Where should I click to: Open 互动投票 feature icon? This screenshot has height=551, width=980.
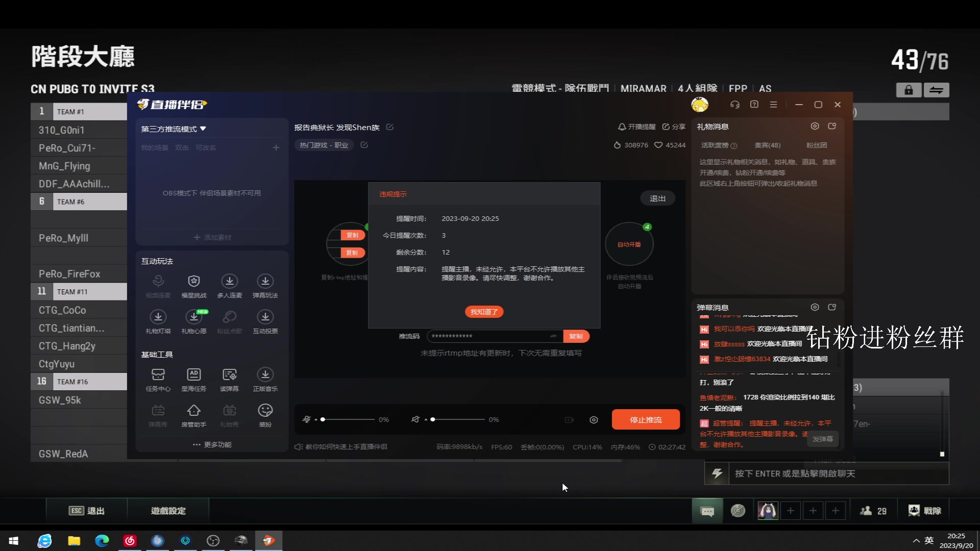pyautogui.click(x=265, y=321)
